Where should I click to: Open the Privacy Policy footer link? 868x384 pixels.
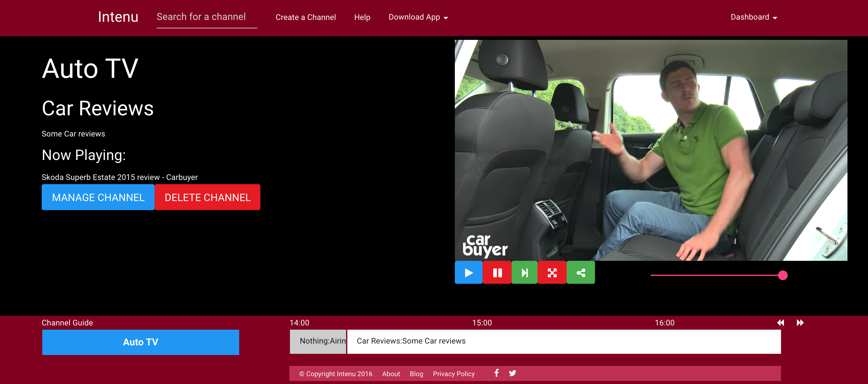pos(453,373)
